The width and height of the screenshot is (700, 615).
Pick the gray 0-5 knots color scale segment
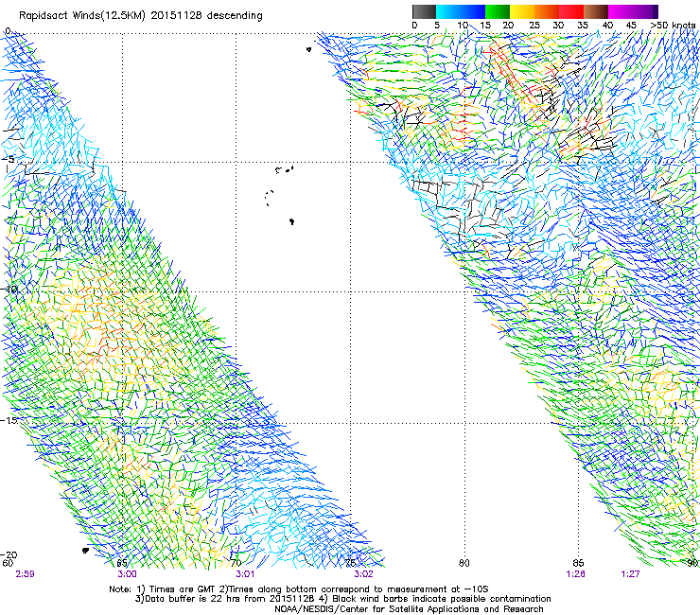pos(424,11)
